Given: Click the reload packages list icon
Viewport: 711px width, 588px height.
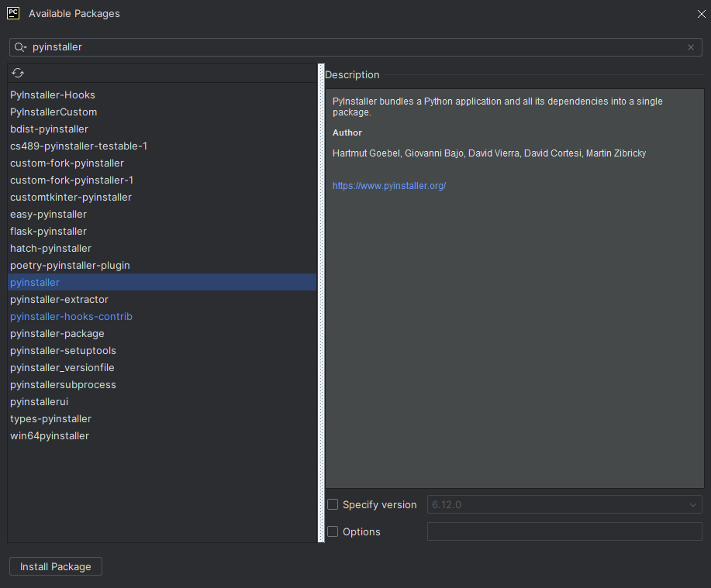Looking at the screenshot, I should pos(18,73).
